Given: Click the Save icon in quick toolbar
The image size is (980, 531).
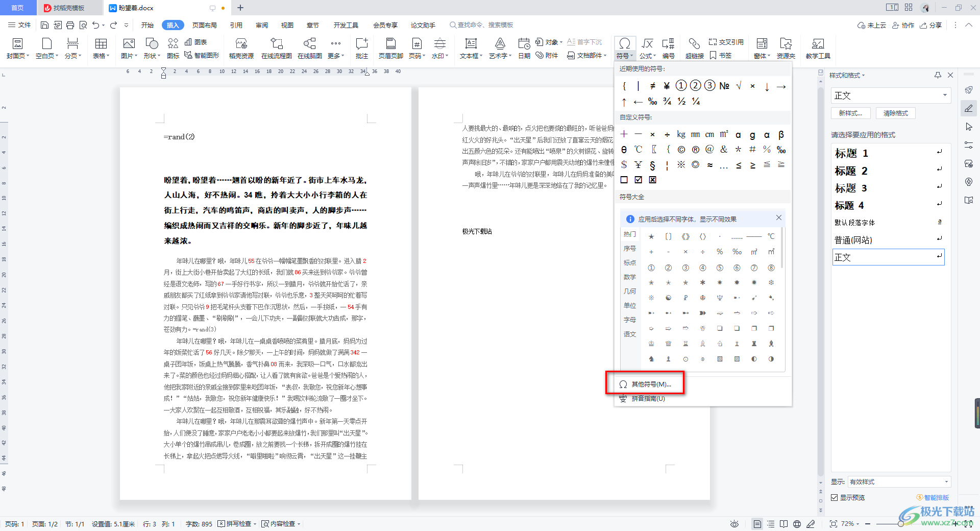Looking at the screenshot, I should (x=45, y=25).
